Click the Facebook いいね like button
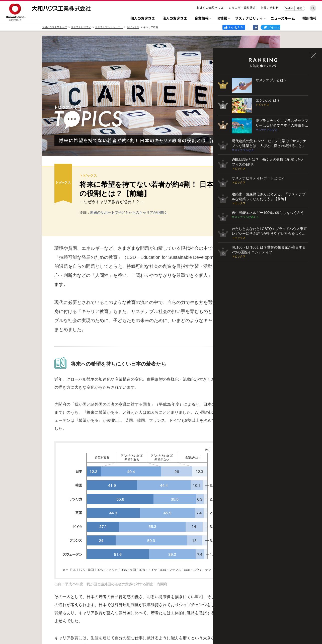Screen dimensions: 322x644 tap(234, 27)
